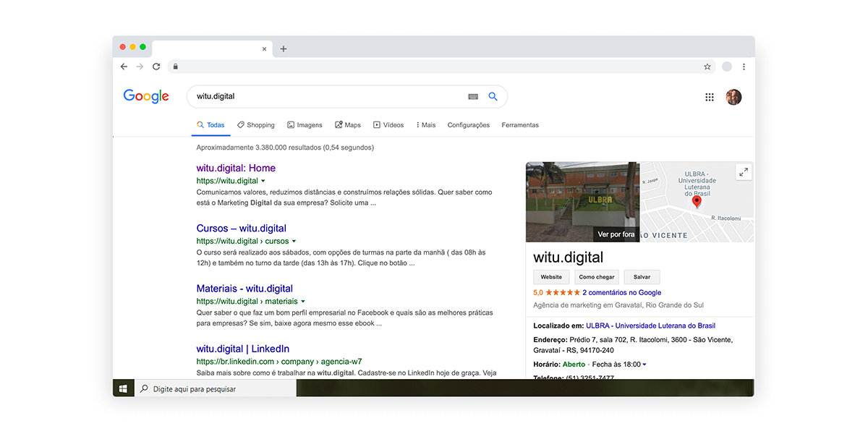The image size is (868, 434).
Task: Open the map thumbnail of ULBRA
Action: click(697, 202)
